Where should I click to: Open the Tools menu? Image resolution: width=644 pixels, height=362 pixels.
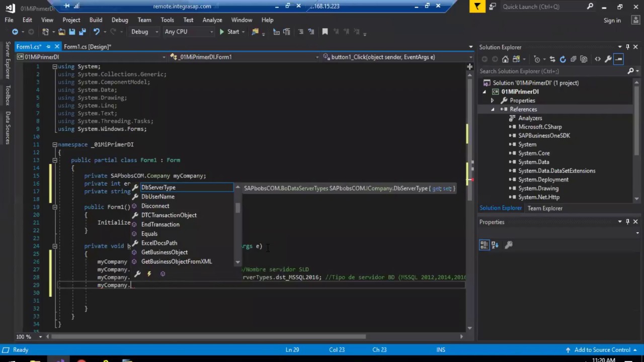tap(168, 20)
